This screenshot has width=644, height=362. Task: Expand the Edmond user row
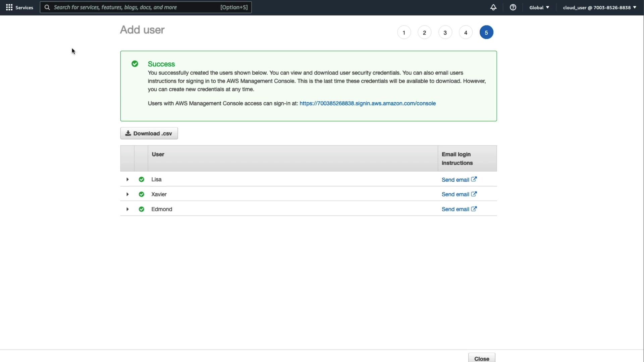(x=127, y=209)
